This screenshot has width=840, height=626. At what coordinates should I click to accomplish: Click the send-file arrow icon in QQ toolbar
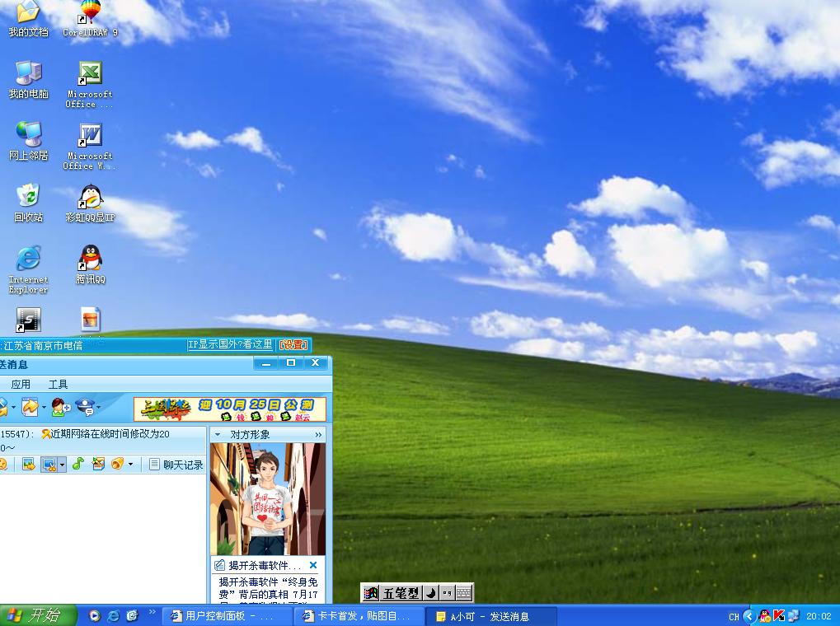coord(30,408)
